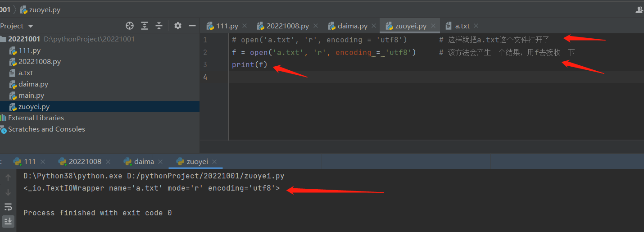Select daima.py in the project tree

(x=33, y=84)
